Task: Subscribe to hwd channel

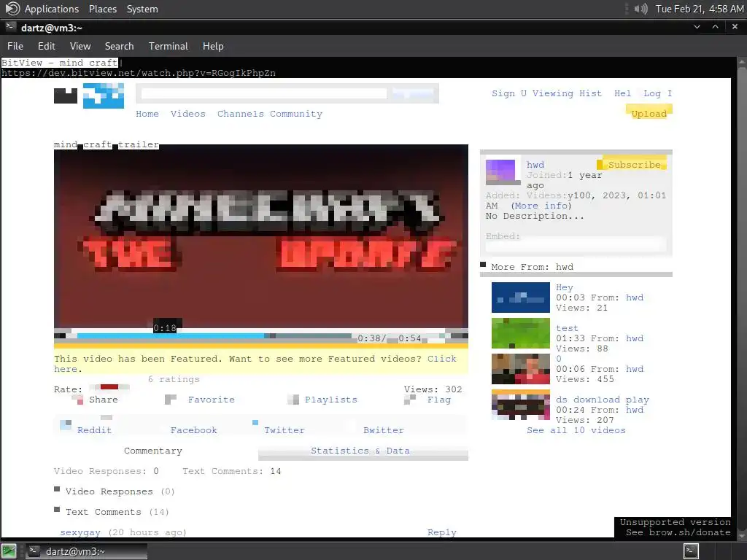Action: (632, 164)
